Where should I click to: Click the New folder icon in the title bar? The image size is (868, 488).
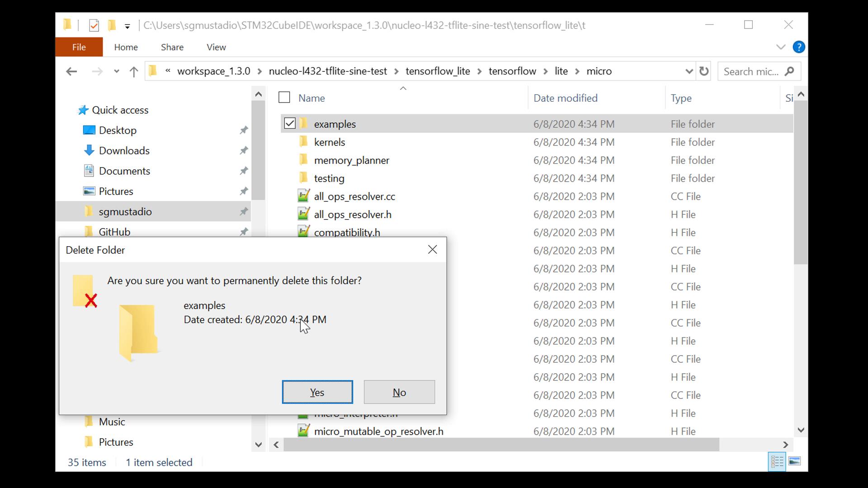coord(112,25)
